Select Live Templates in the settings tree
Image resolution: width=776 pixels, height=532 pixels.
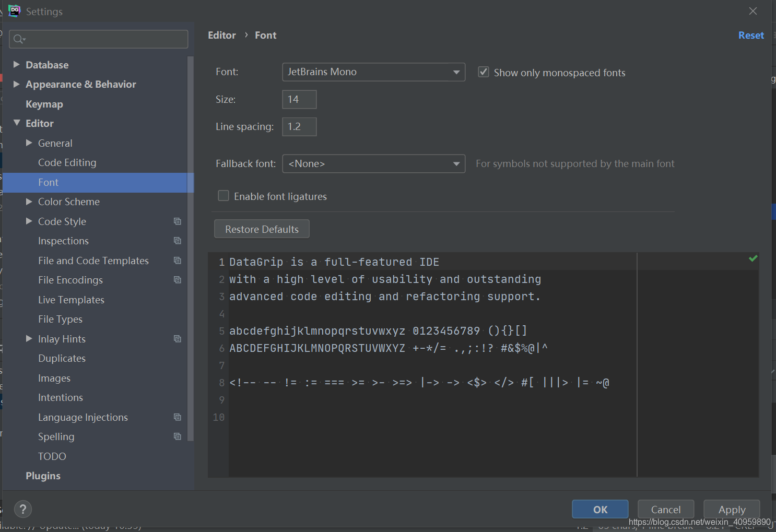[71, 300]
